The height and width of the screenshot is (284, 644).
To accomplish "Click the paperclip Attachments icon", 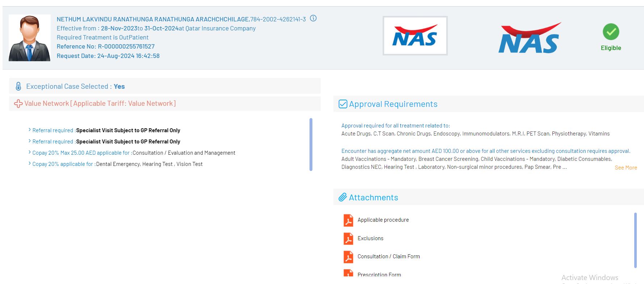I will [x=342, y=197].
